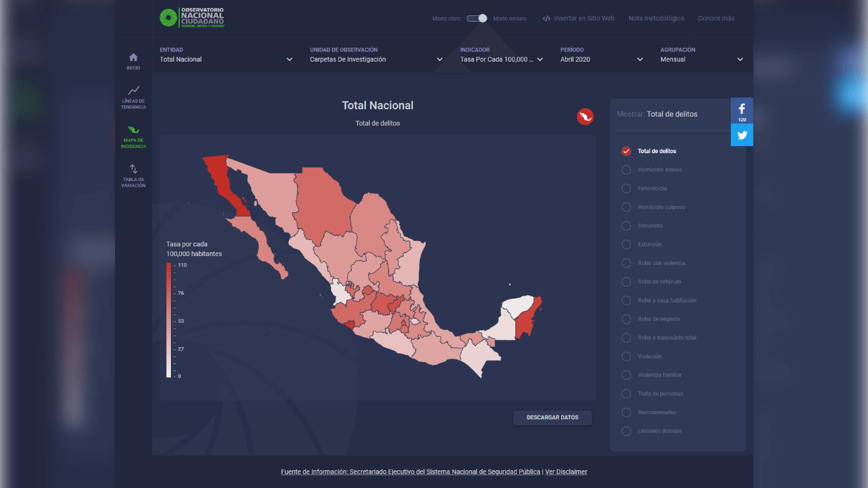Open the Ver Disclaimer link

566,472
